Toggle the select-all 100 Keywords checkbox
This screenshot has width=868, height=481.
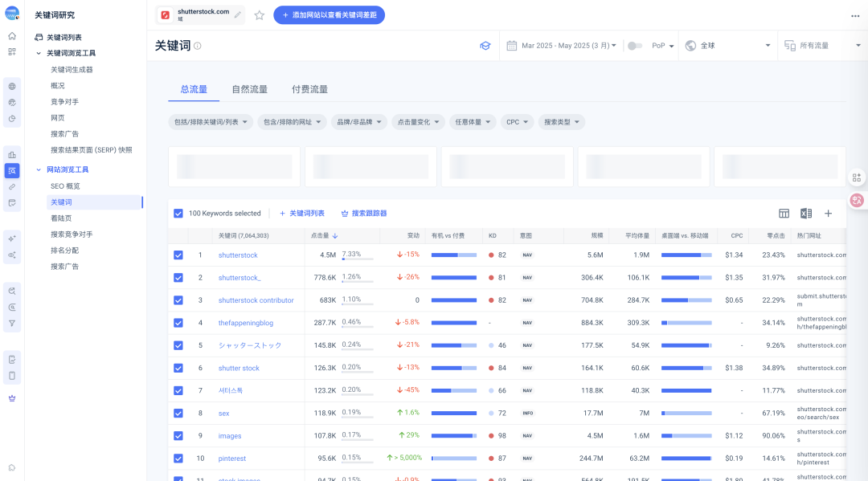pos(178,214)
